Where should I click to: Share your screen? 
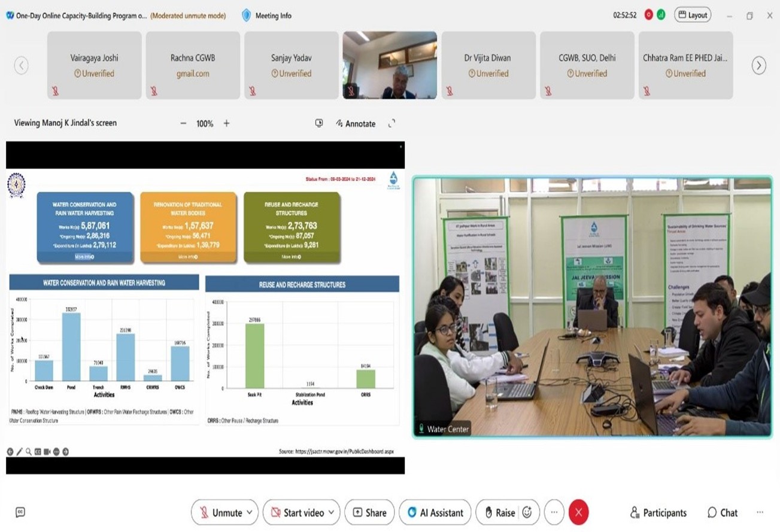pyautogui.click(x=369, y=512)
